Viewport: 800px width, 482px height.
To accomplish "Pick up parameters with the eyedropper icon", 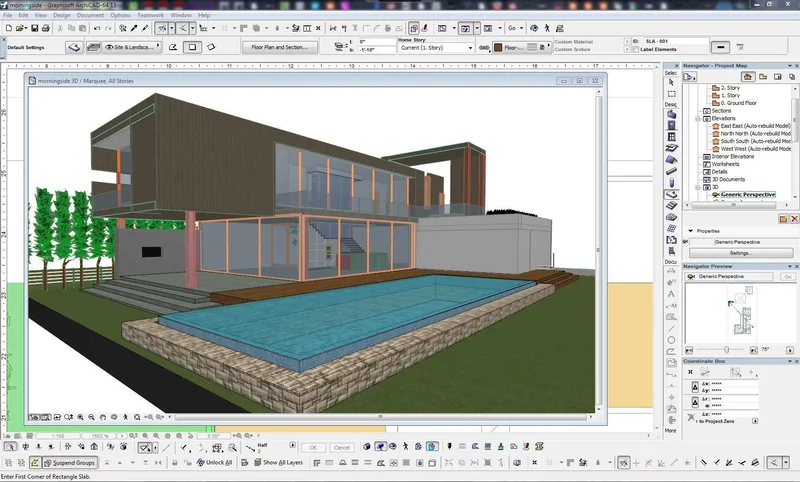I will point(134,28).
